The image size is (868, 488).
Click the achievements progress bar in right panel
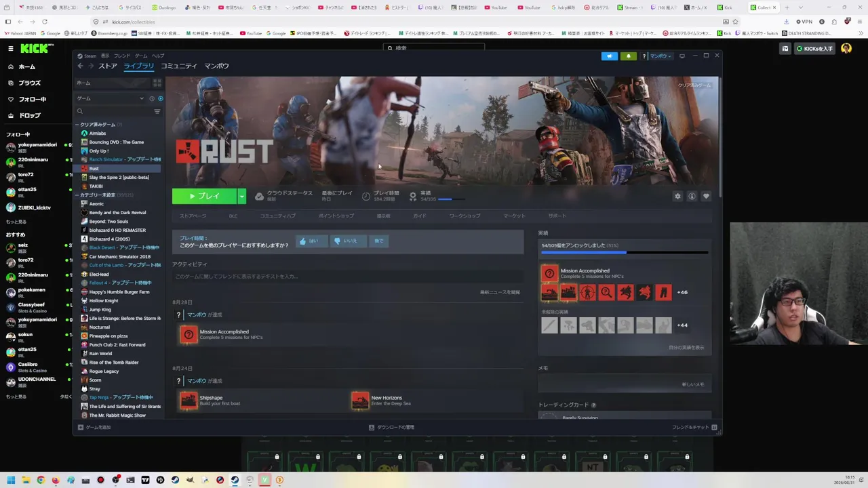click(x=625, y=253)
